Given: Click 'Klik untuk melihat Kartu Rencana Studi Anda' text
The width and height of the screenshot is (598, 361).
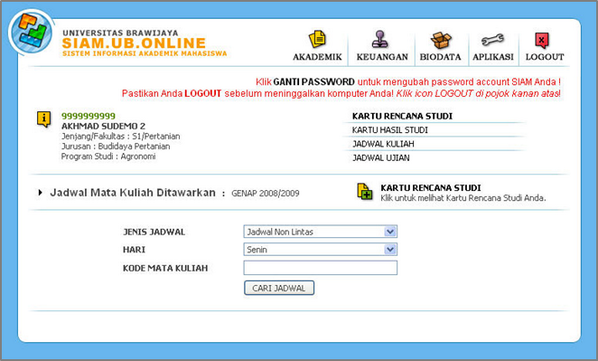Looking at the screenshot, I should [463, 198].
